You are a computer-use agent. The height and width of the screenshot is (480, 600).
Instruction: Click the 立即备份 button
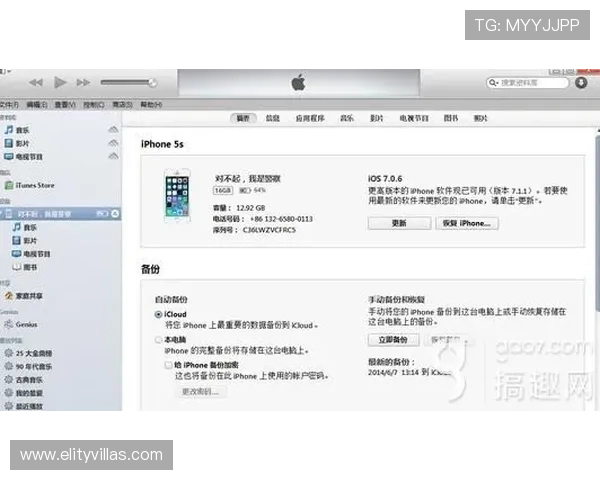pos(393,340)
